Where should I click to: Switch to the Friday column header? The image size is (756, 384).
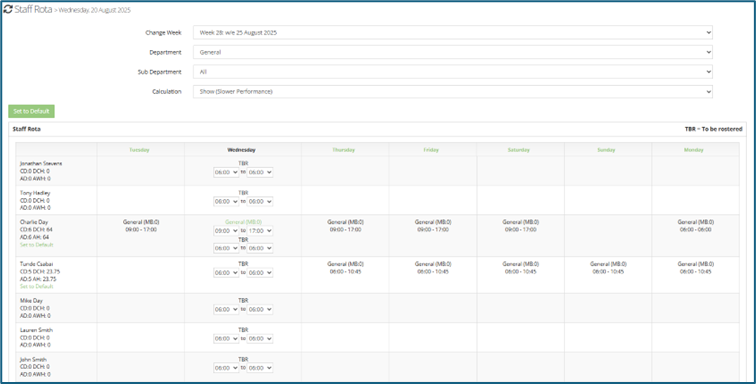431,150
